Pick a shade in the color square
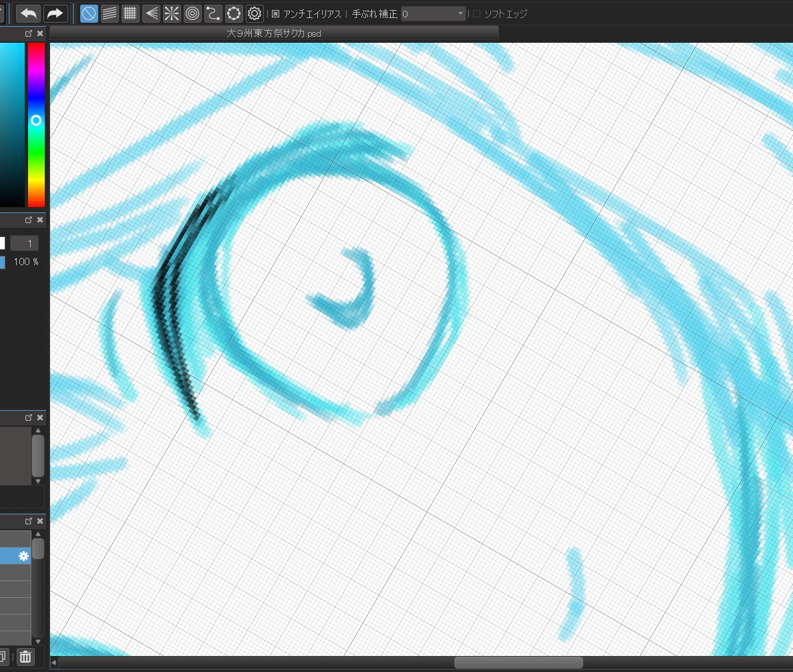This screenshot has width=793, height=672. coord(12,125)
